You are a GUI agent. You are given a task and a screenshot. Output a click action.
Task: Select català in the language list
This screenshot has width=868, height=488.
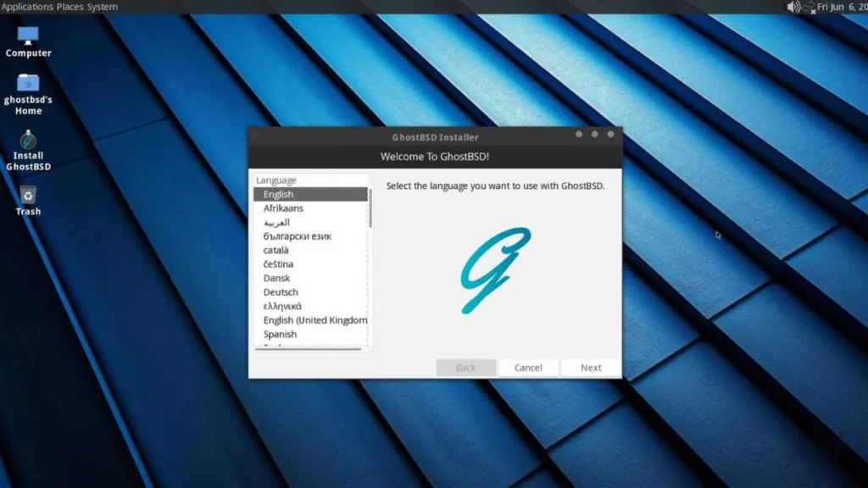[x=310, y=250]
